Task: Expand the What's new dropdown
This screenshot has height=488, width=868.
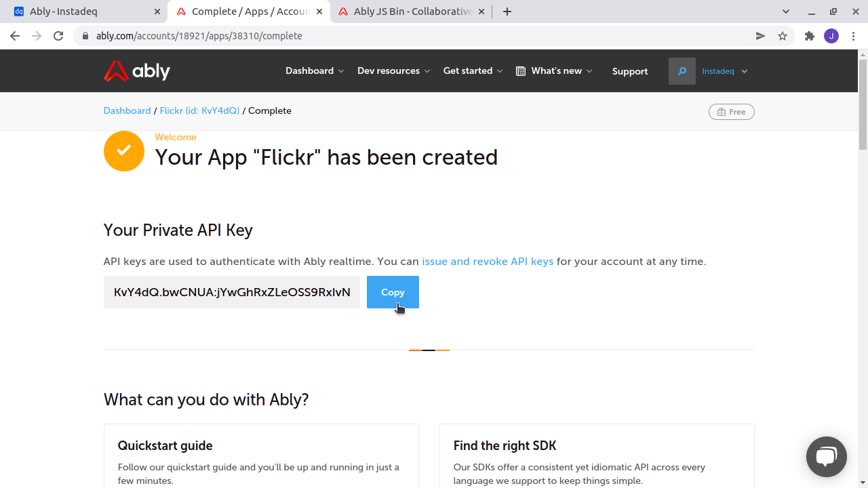Action: pos(555,71)
